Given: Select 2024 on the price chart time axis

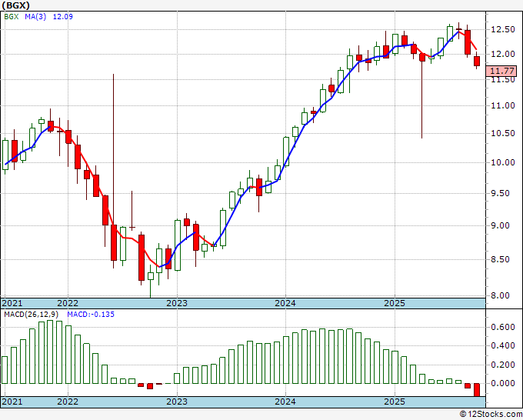Looking at the screenshot, I should click(x=285, y=303).
